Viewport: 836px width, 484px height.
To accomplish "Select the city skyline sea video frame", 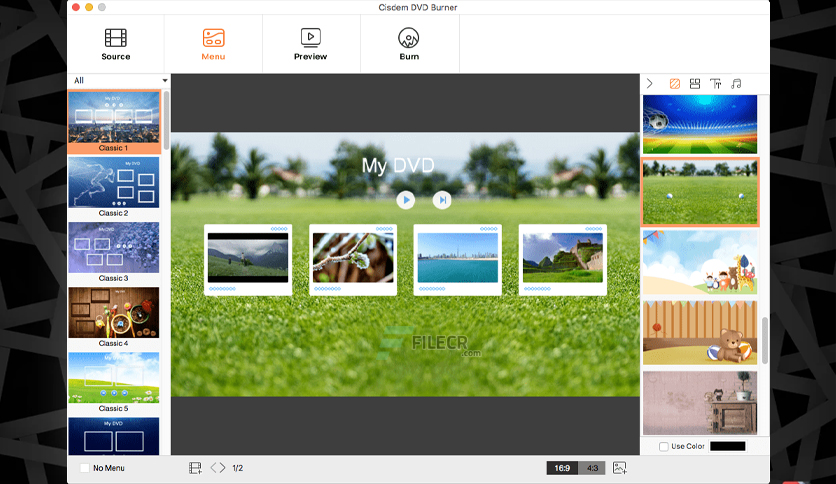I will pyautogui.click(x=458, y=260).
